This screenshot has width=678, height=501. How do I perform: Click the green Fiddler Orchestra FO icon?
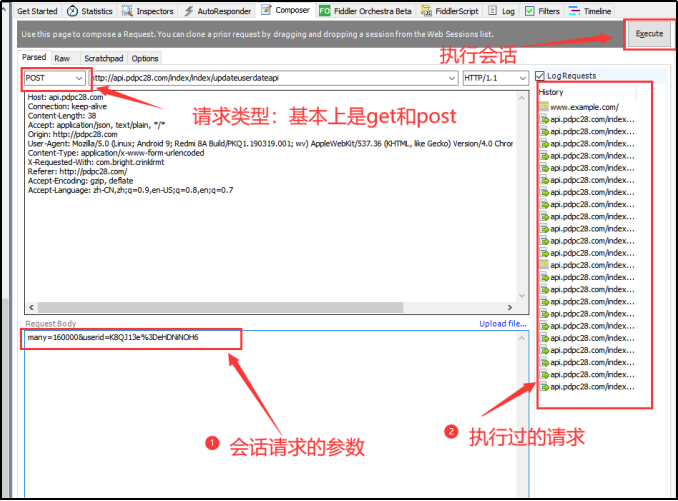click(x=324, y=11)
